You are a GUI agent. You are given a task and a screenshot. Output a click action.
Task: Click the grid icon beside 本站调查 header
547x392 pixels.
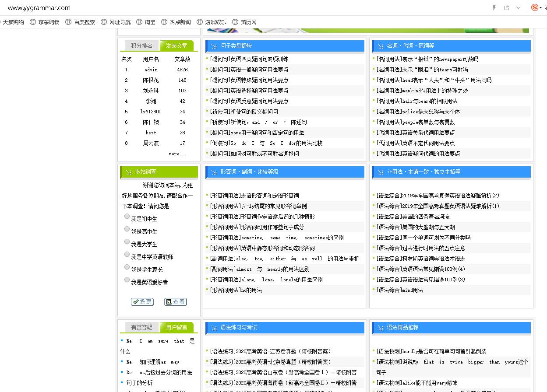tap(128, 171)
